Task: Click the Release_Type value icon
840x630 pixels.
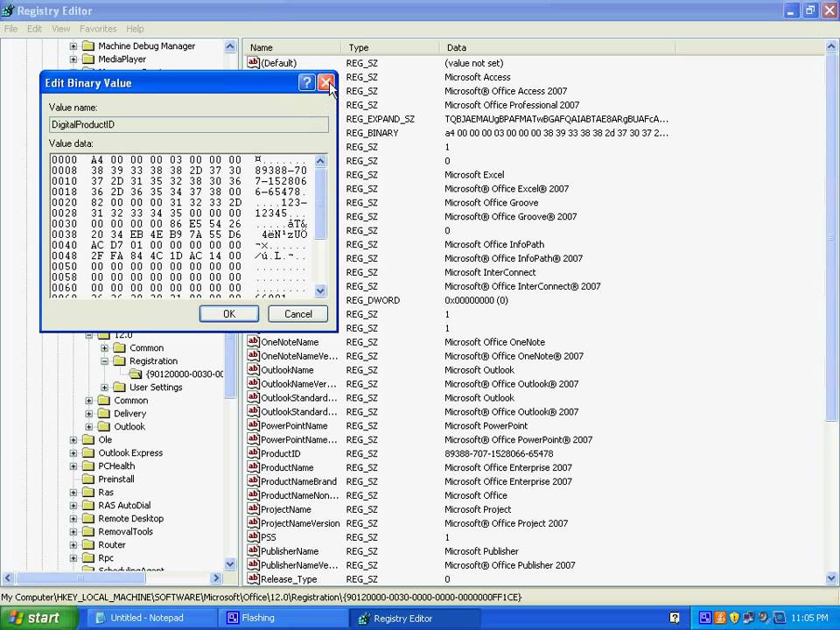Action: point(253,578)
